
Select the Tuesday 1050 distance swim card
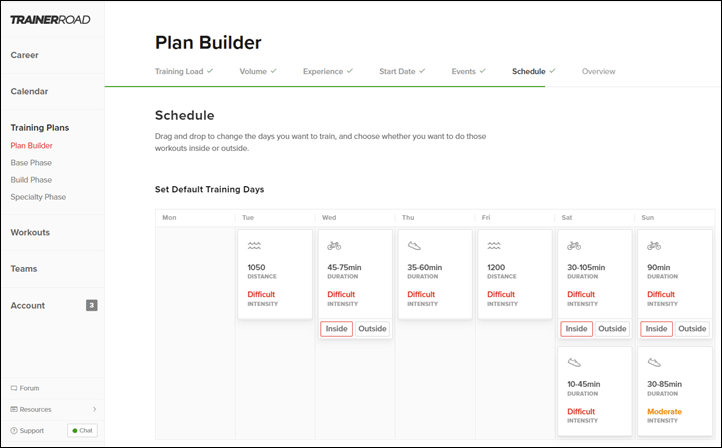pyautogui.click(x=275, y=274)
